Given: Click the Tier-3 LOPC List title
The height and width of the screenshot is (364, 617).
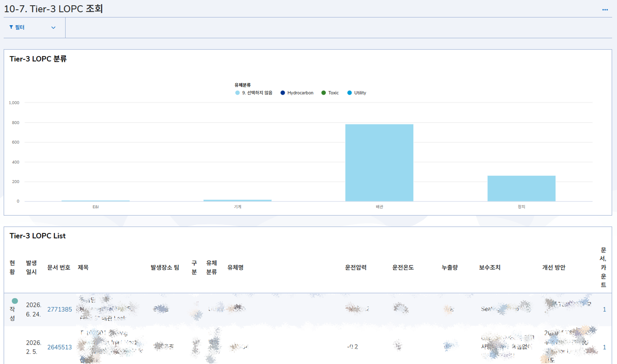Looking at the screenshot, I should coord(38,236).
